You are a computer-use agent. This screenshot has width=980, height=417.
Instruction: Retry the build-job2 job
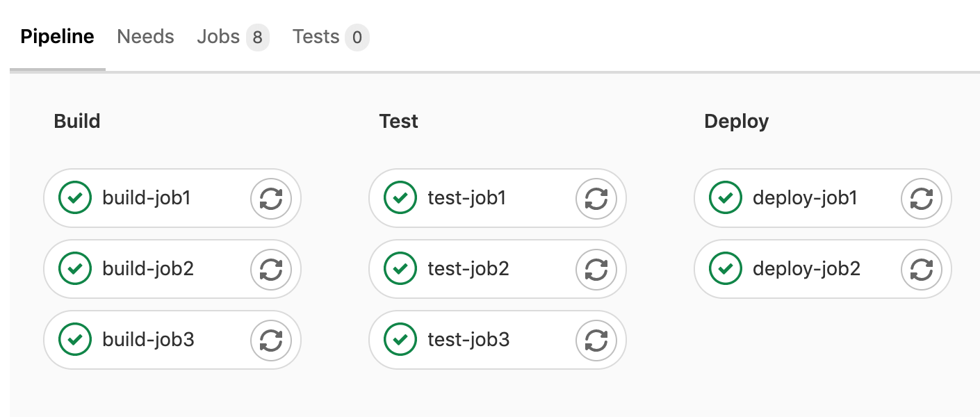[271, 269]
